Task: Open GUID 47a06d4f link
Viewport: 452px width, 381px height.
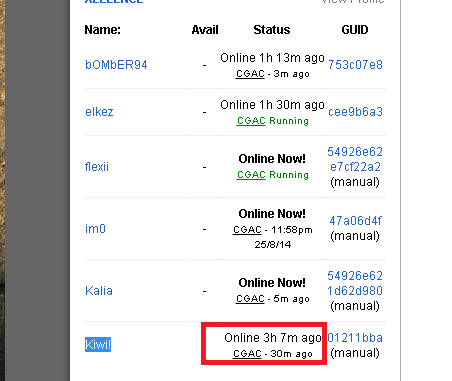Action: coord(355,221)
